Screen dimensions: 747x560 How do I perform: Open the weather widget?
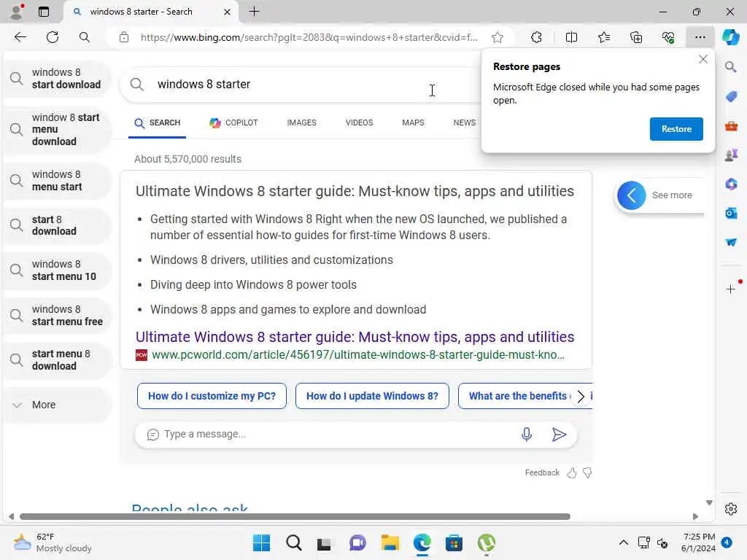(53, 542)
